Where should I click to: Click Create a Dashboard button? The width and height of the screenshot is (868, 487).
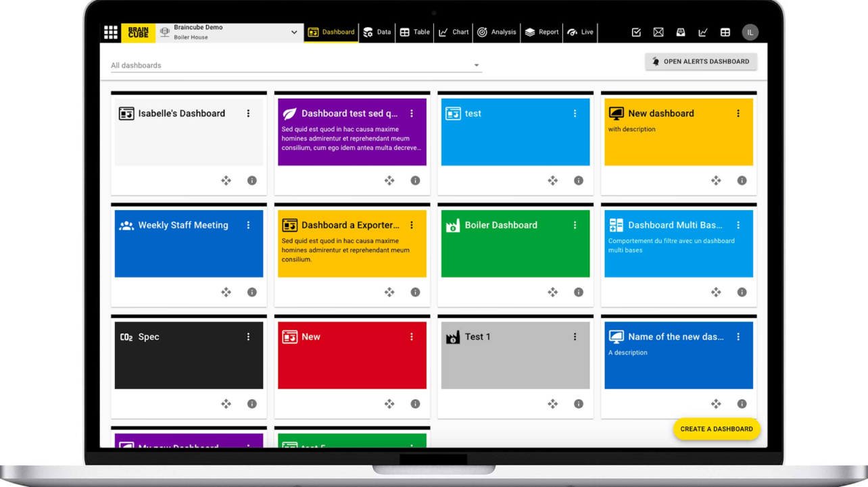pos(716,429)
